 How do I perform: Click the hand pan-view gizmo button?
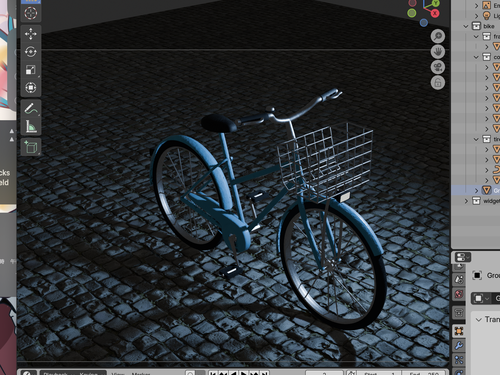[438, 52]
